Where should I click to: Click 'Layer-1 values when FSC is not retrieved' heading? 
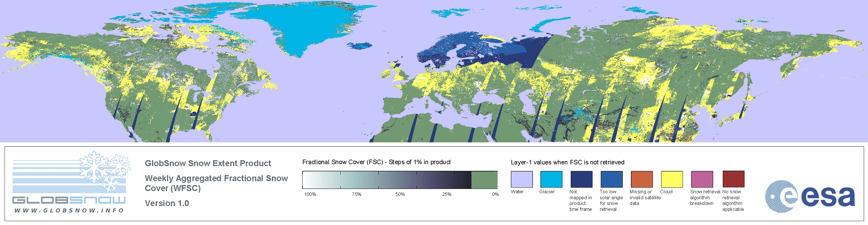coord(568,162)
